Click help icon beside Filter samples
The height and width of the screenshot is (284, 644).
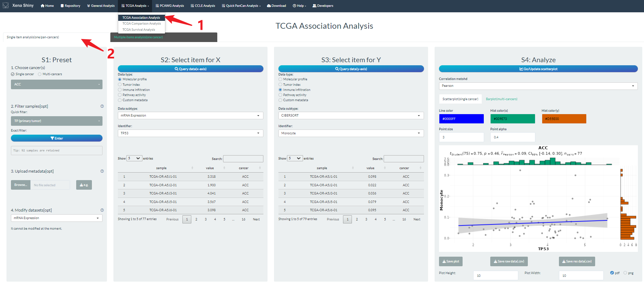[102, 106]
